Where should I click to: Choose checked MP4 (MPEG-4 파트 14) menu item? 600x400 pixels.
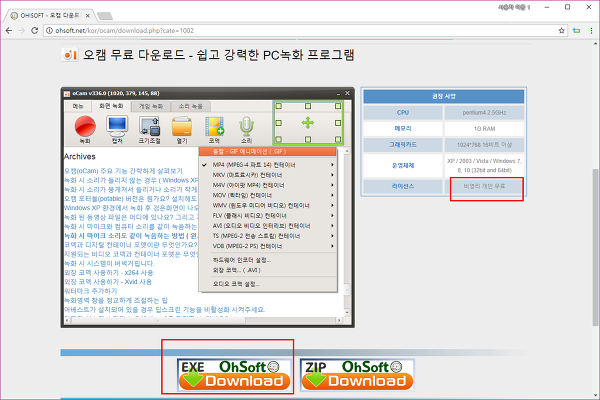click(268, 165)
